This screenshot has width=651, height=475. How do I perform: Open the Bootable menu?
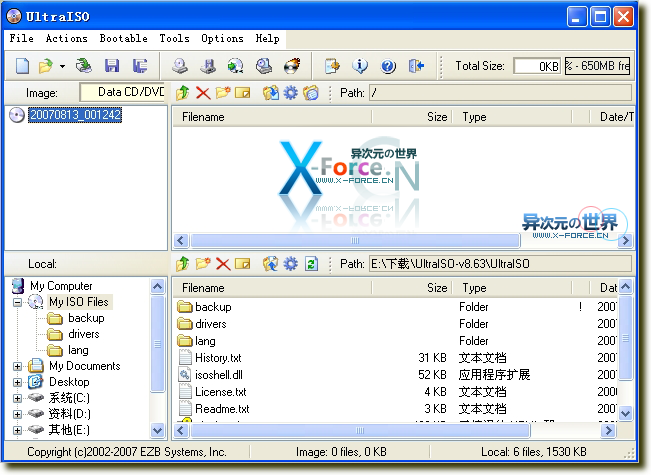tap(124, 38)
